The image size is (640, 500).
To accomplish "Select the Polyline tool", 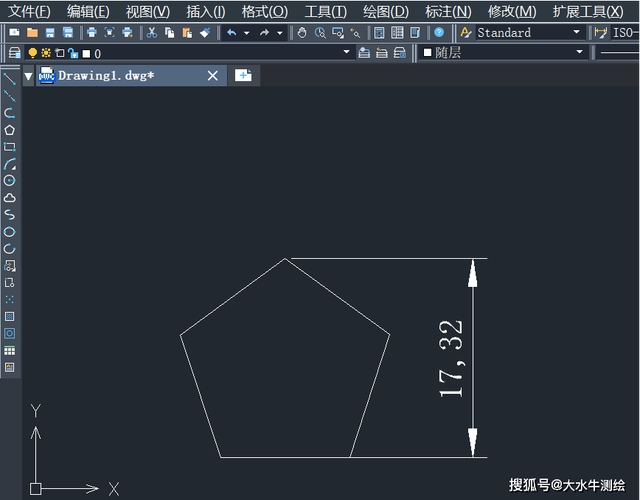I will [9, 113].
